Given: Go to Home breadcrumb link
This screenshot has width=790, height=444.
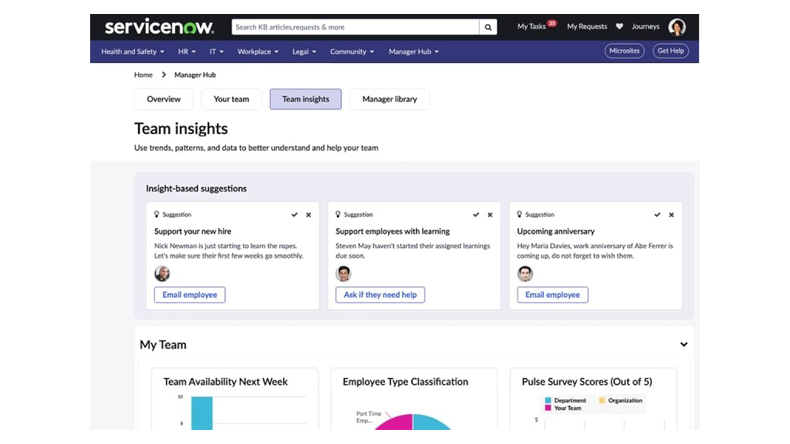Looking at the screenshot, I should [x=143, y=75].
